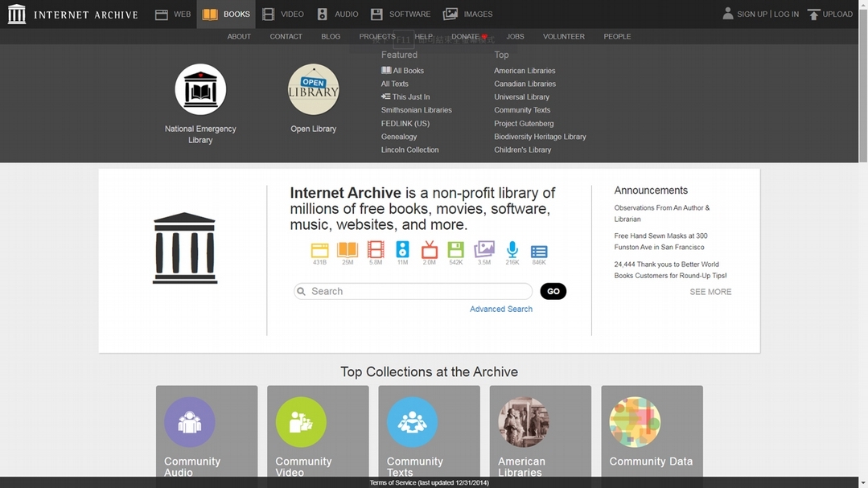Click the Terms of Service footer text
868x488 pixels.
pos(429,482)
